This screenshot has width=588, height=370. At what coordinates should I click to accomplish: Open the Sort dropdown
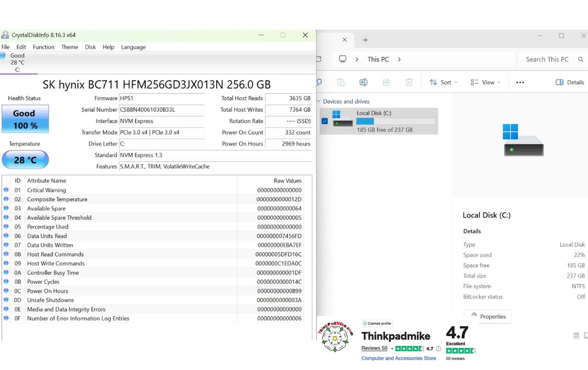444,82
